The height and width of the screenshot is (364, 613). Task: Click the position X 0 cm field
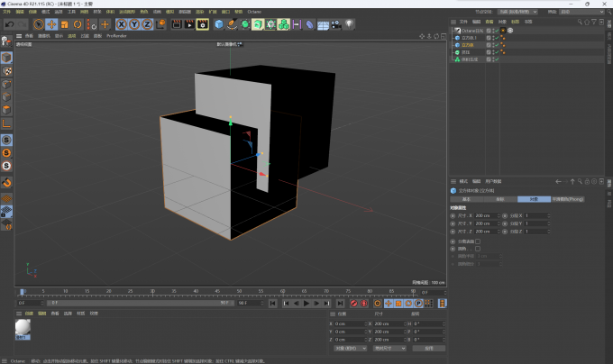[x=349, y=323]
